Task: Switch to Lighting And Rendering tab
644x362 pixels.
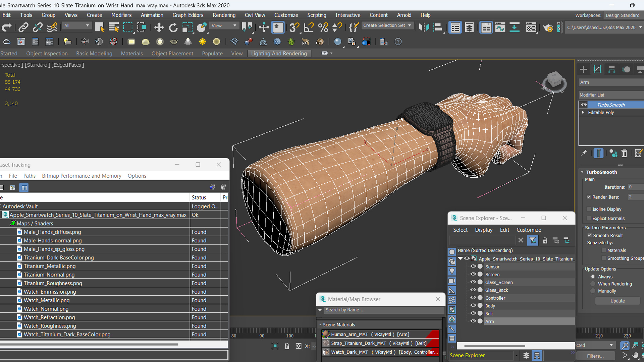Action: 279,53
